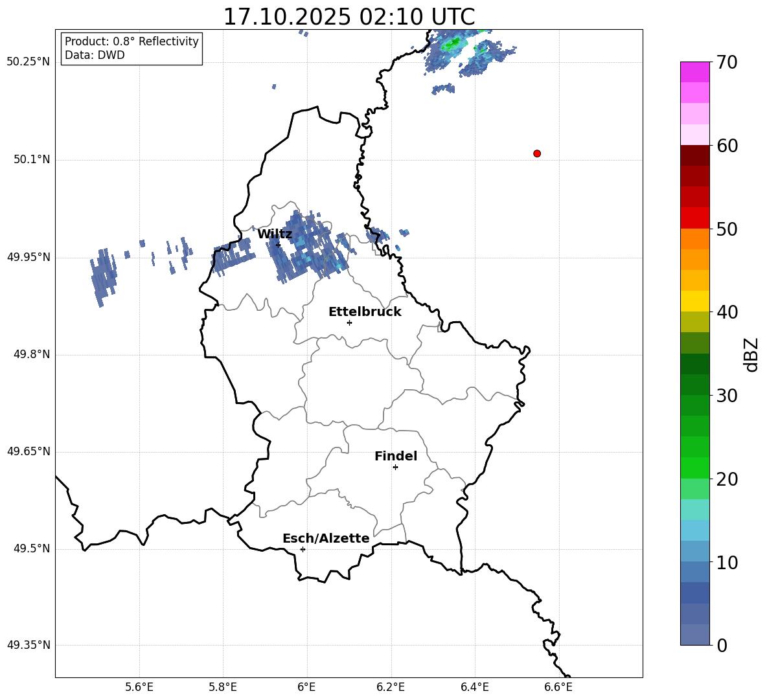Screen dimensions: 767x700
Task: Click the 50.1°N latitude label
Action: (32, 159)
